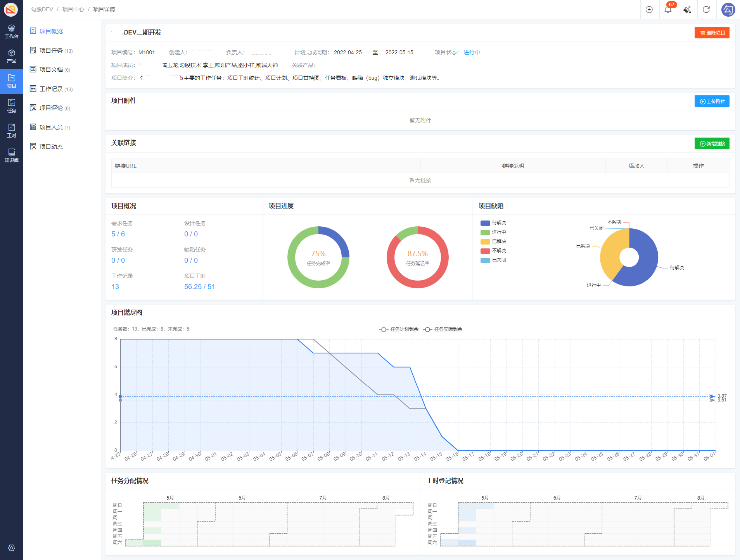Viewport: 740px width, 560px height.
Task: Click 项目工时 value 56.25 / 51
Action: click(199, 287)
